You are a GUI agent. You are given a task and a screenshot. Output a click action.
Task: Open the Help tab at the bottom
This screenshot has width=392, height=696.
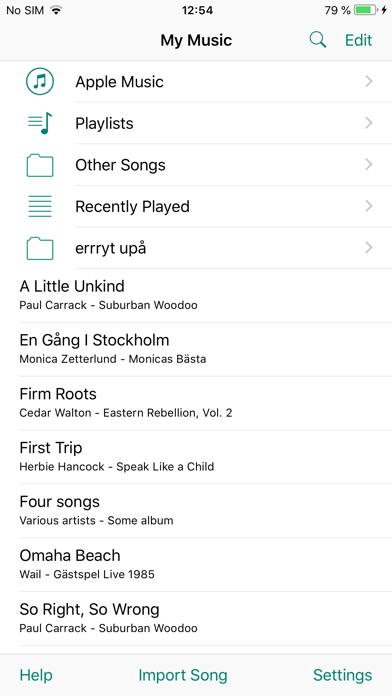36,675
